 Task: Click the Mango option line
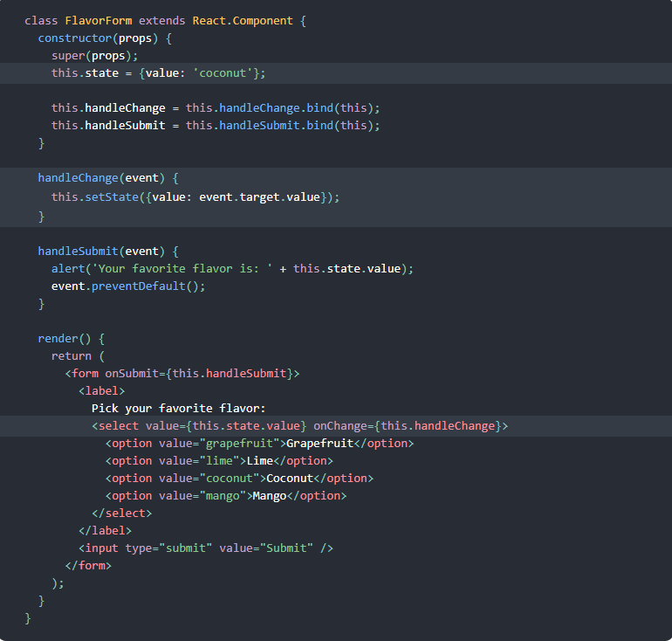pos(226,496)
